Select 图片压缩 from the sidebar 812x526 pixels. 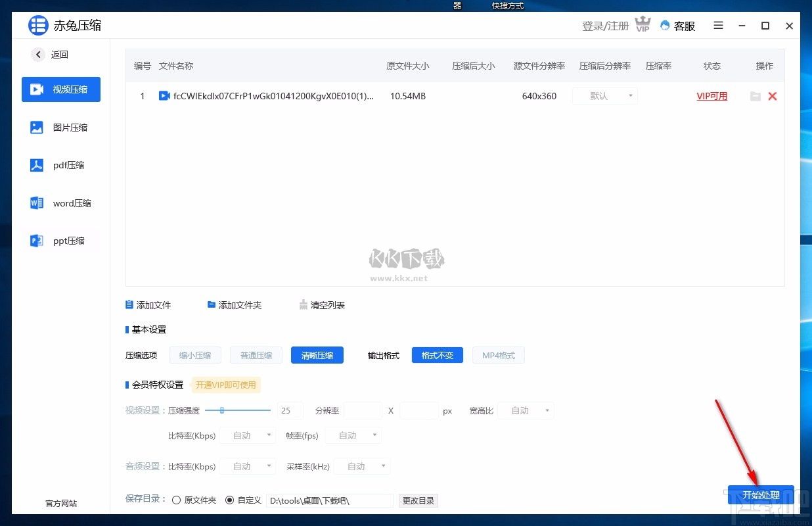click(60, 128)
